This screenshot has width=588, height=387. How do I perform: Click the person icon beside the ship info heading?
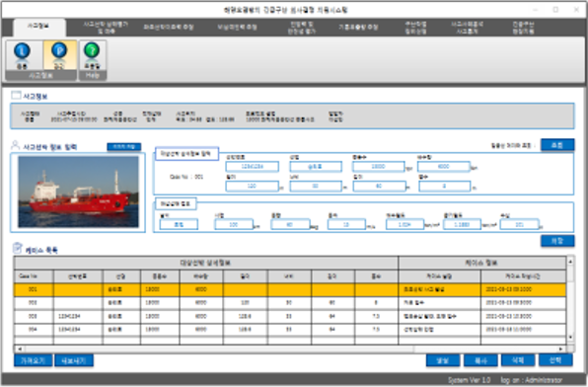[x=16, y=145]
